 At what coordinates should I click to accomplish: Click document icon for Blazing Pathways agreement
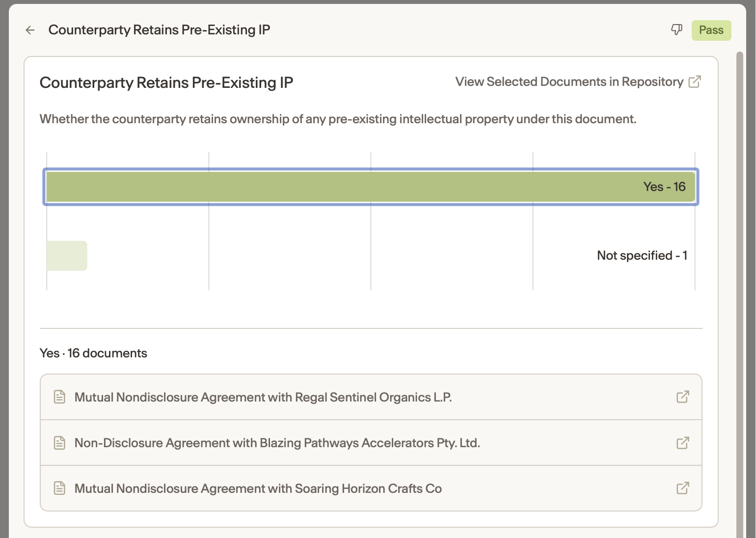coord(59,443)
